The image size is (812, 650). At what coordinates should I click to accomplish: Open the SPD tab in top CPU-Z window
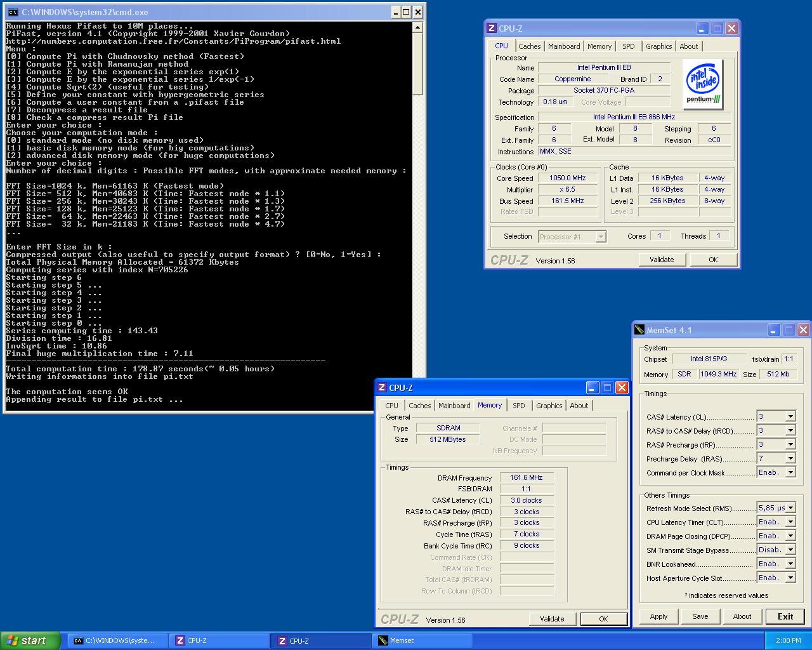pyautogui.click(x=628, y=46)
